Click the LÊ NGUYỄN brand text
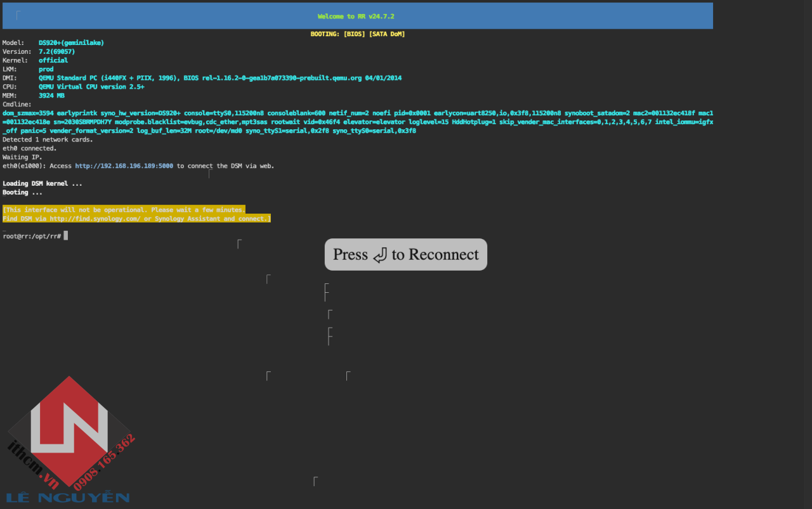 pyautogui.click(x=68, y=498)
